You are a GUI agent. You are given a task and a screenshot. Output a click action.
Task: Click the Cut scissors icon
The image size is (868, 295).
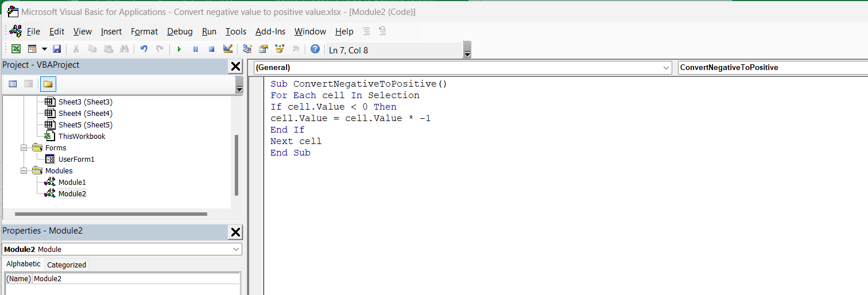(x=76, y=49)
